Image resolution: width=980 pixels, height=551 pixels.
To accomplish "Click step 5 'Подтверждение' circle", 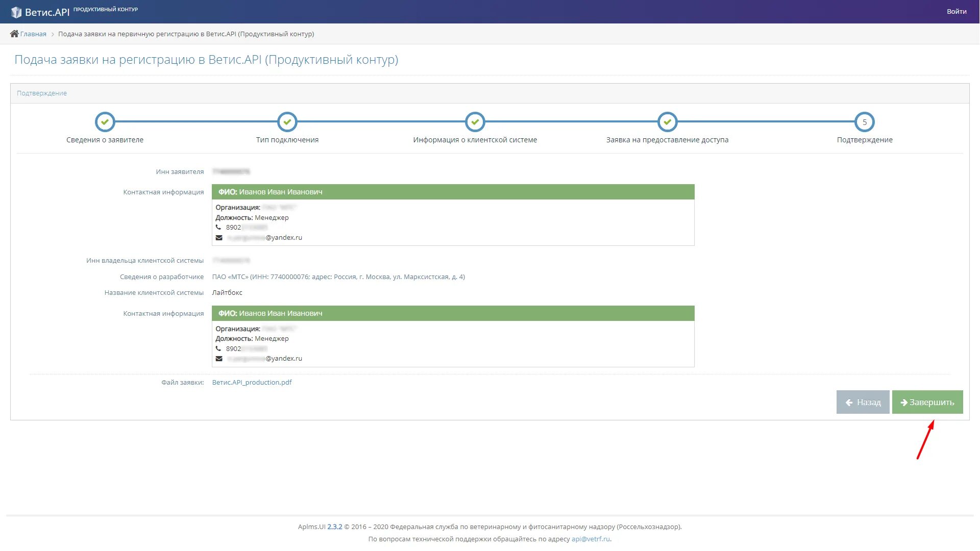I will tap(864, 122).
